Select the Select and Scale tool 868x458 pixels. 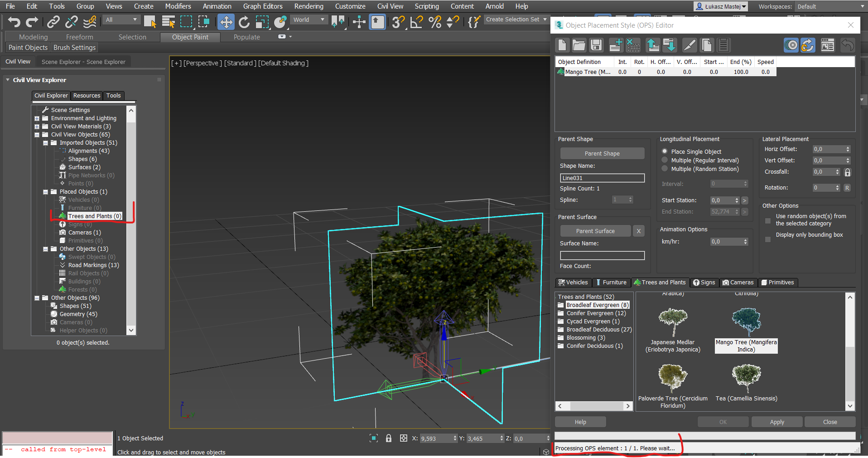[262, 21]
